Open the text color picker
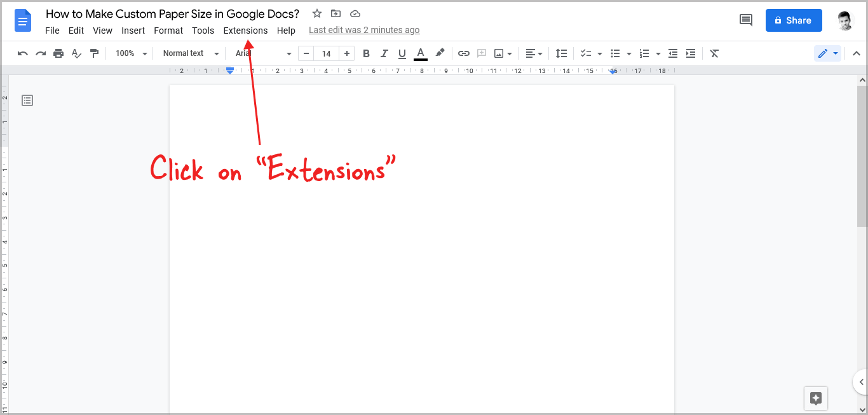Screen dimensions: 868x415 coord(420,53)
